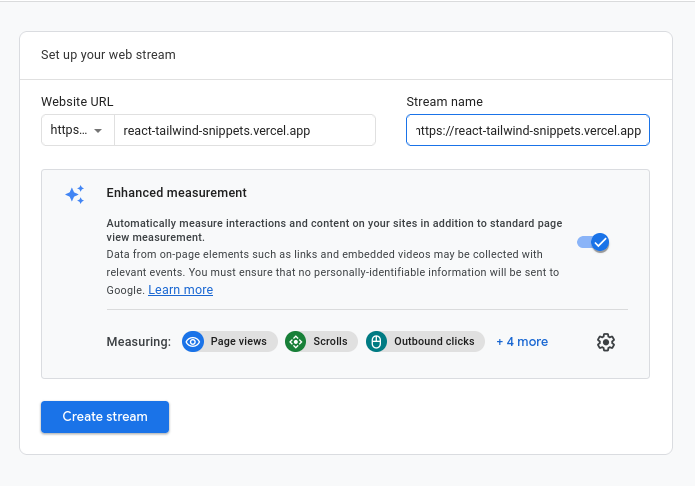Open enhanced measurement settings gear
The width and height of the screenshot is (695, 486).
(605, 342)
